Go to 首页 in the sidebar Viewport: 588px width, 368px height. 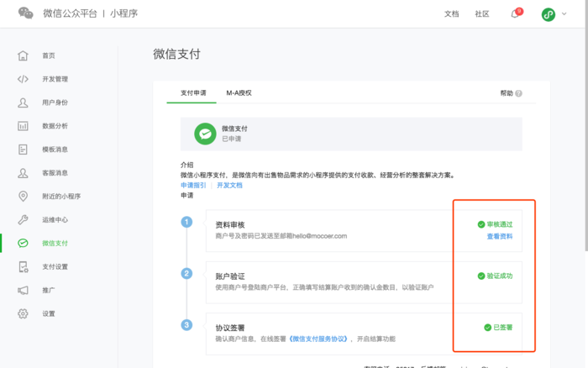(x=49, y=55)
